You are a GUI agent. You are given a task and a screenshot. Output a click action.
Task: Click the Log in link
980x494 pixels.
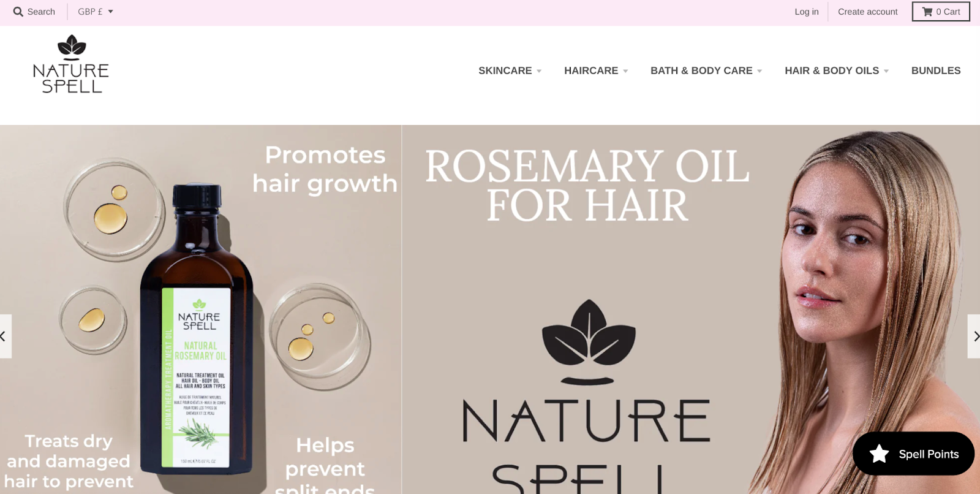[x=807, y=12]
